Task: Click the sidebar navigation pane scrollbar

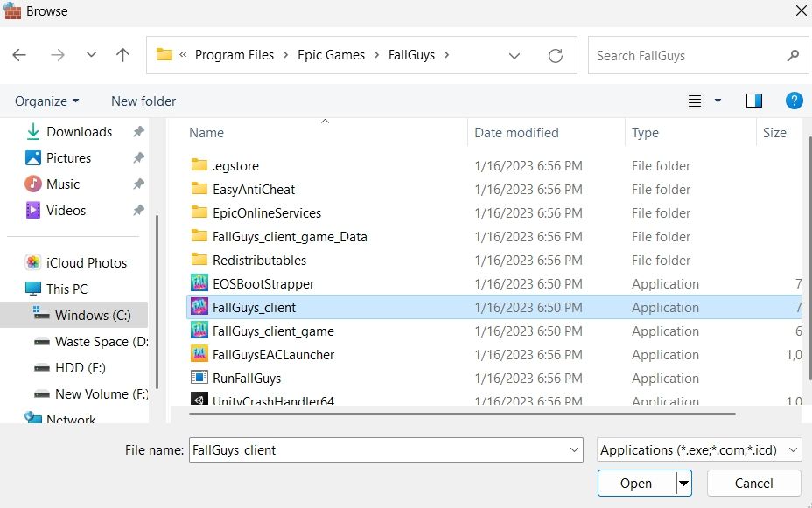Action: click(x=157, y=302)
